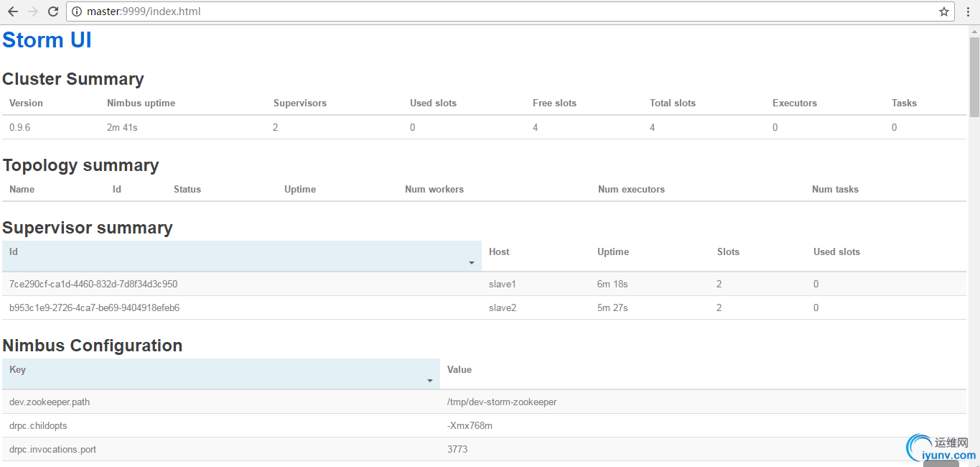Click the Nimbus Configuration heading
This screenshot has height=467, width=980.
pyautogui.click(x=93, y=346)
